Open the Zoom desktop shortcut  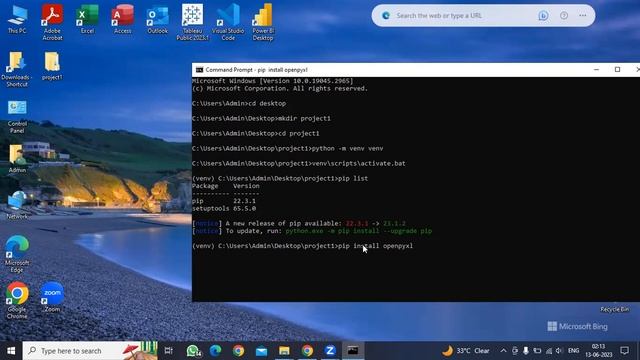(52, 297)
